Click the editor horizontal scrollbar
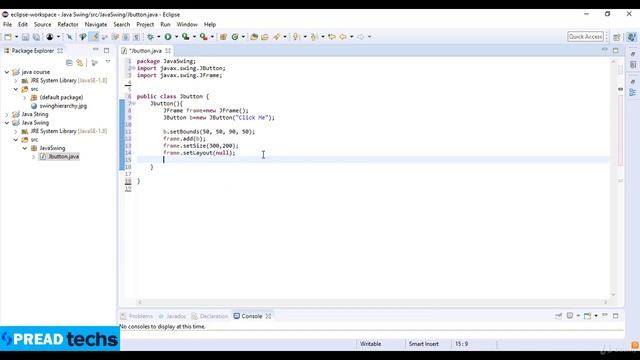640x360 pixels. point(372,302)
